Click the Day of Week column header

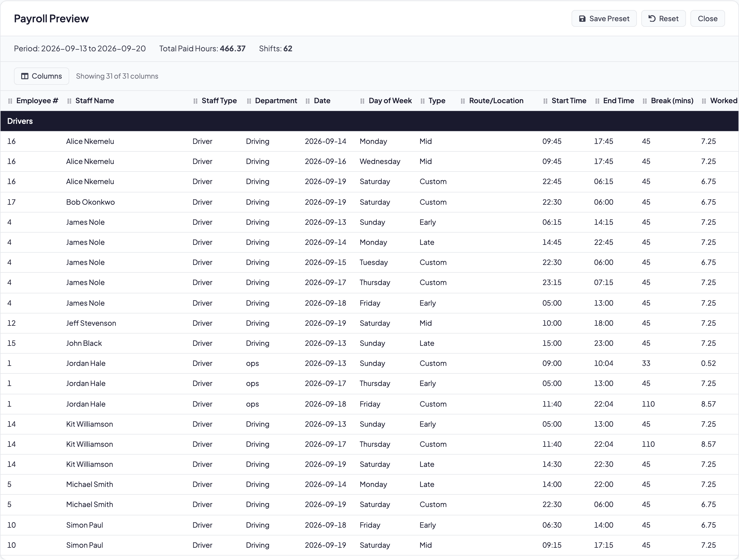click(390, 101)
